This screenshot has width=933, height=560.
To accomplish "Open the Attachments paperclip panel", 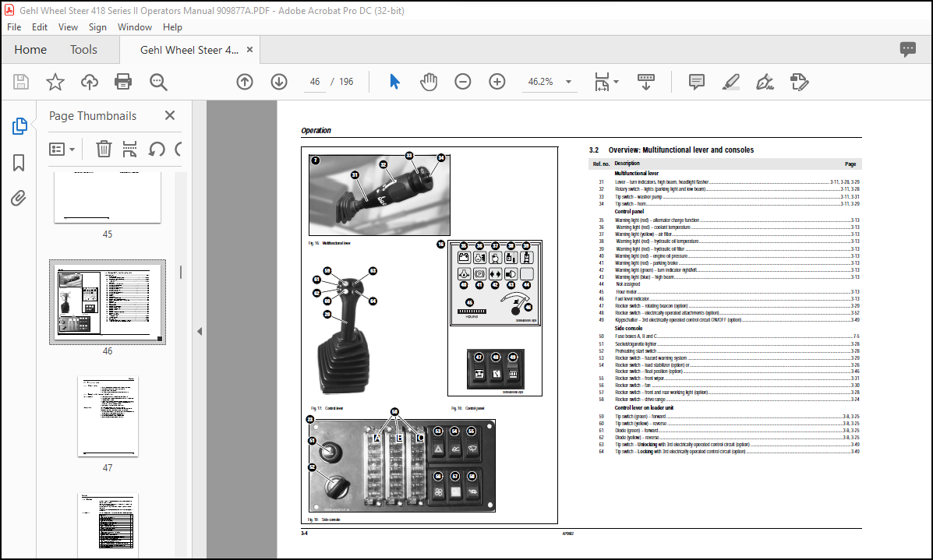I will pos(19,198).
